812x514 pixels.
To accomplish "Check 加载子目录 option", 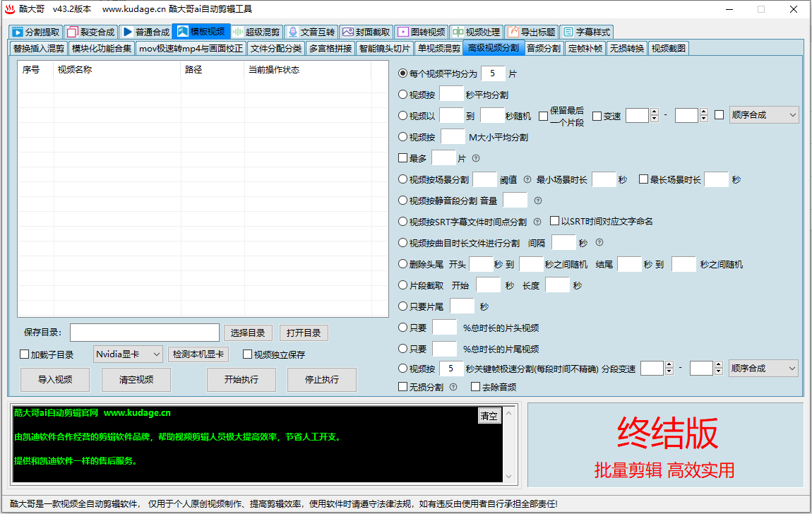I will point(24,354).
